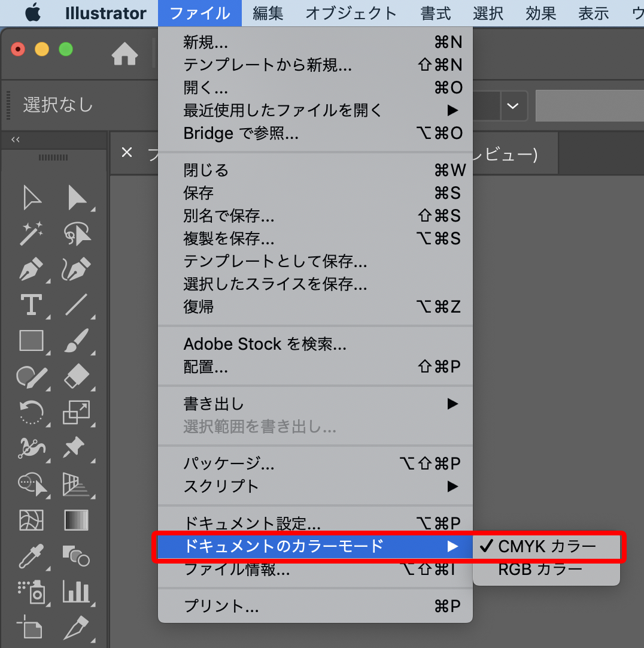Select the Direct Selection tool
Viewport: 644px width, 648px height.
[77, 198]
